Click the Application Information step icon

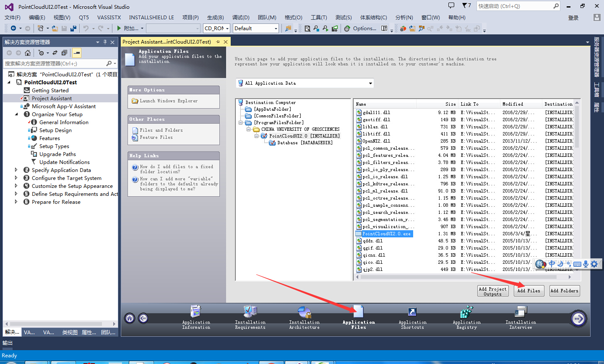coord(196,312)
